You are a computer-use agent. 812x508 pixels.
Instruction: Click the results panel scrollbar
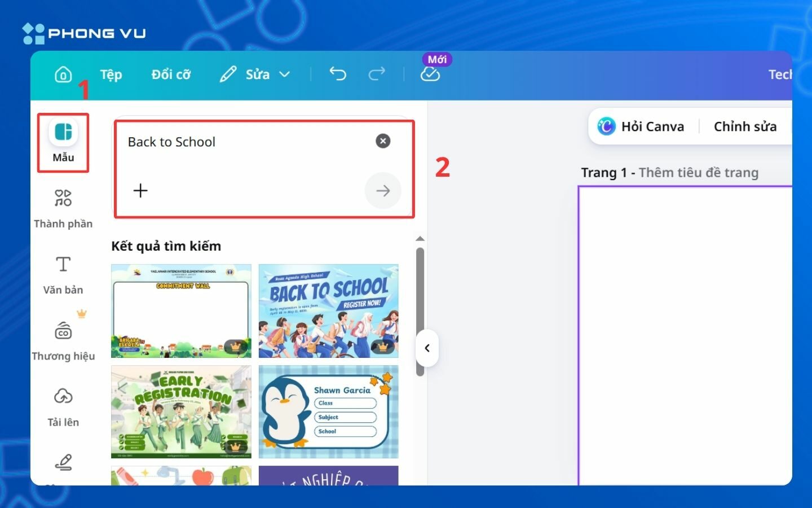click(x=420, y=312)
